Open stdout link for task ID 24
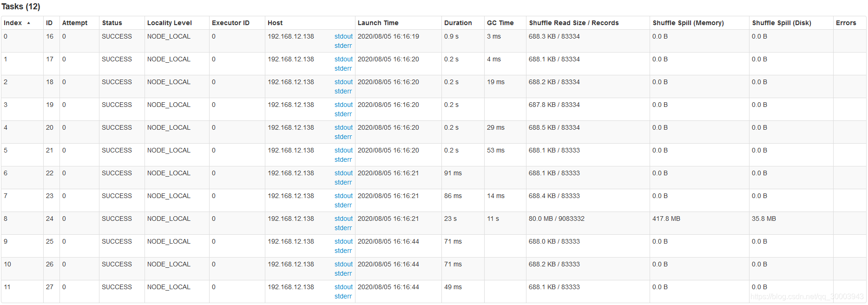This screenshot has width=868, height=305. 344,219
